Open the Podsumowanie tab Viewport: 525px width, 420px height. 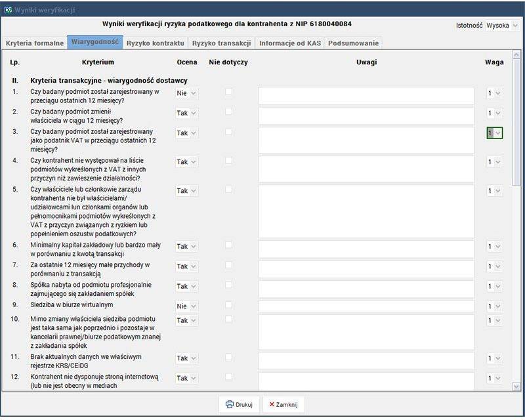tap(353, 43)
